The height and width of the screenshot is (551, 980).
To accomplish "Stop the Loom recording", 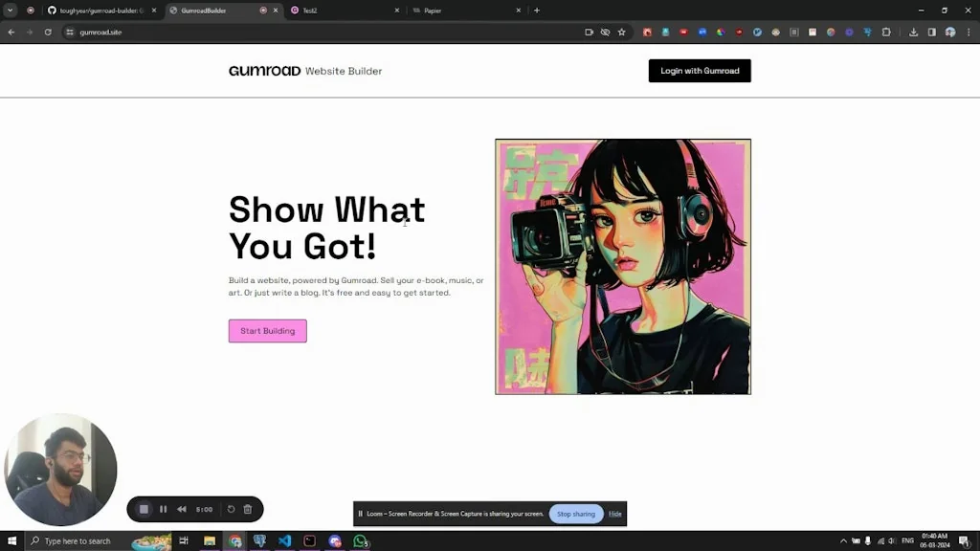I will pyautogui.click(x=145, y=509).
